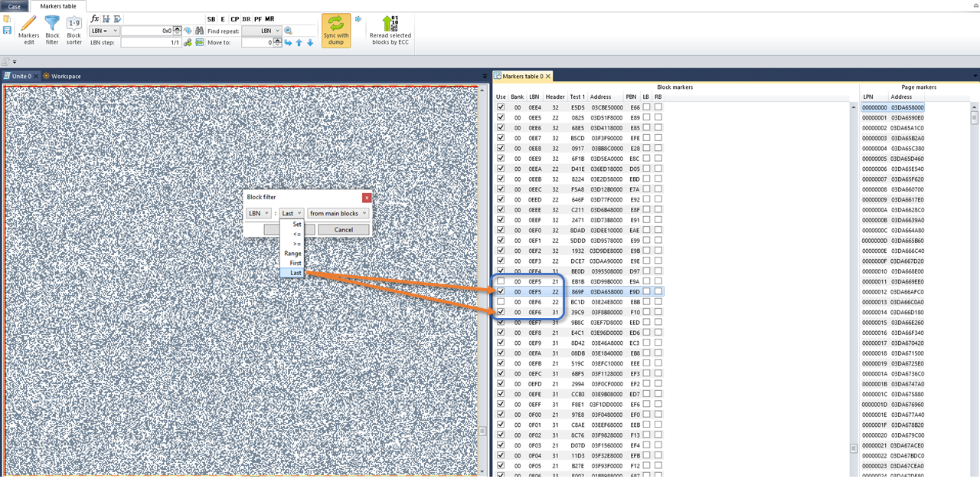Choose '<=' from the filter list
Screen dimensions: 980x479
pyautogui.click(x=292, y=234)
